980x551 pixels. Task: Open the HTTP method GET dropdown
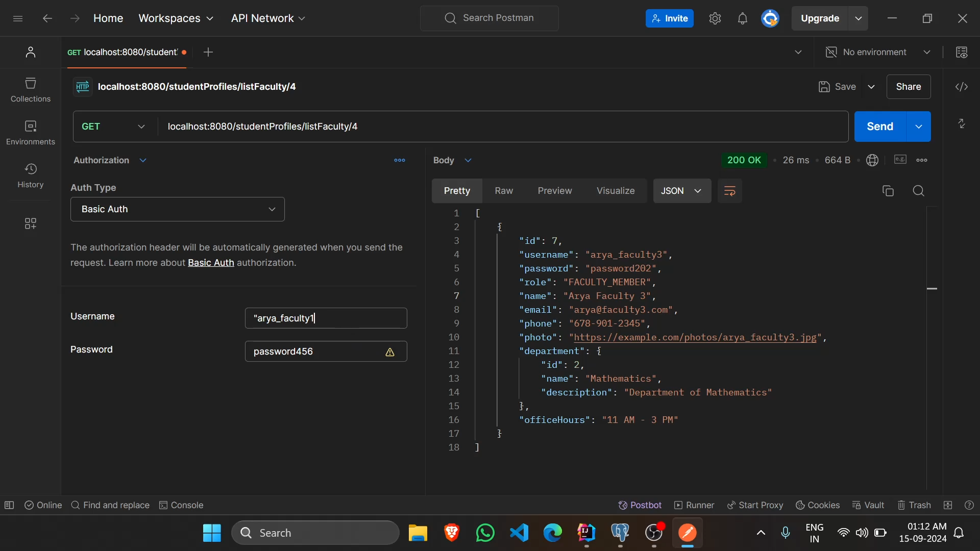(113, 127)
